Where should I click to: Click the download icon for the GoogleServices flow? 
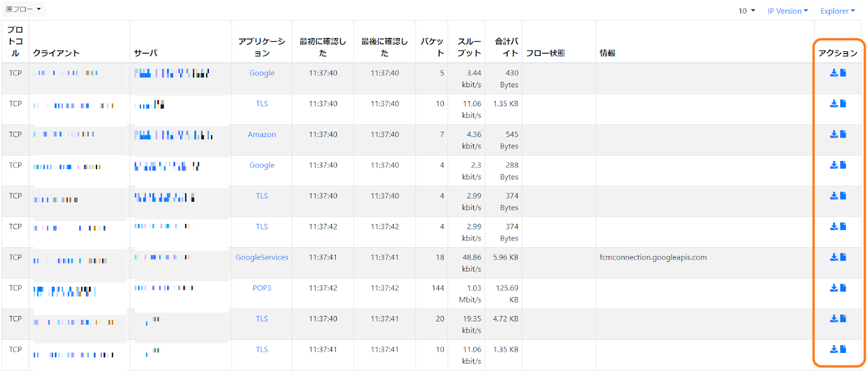[x=834, y=257]
